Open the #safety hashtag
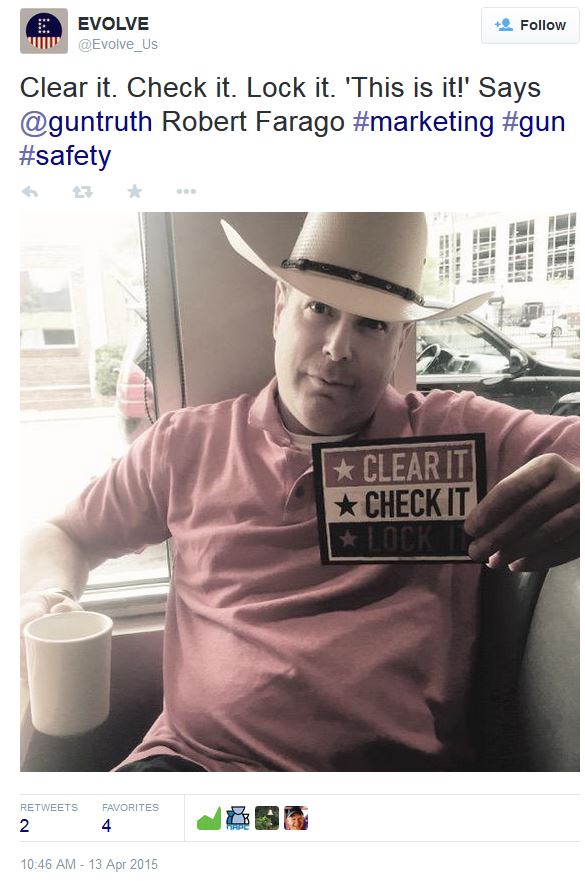Viewport: 585px width, 881px height. 65,156
